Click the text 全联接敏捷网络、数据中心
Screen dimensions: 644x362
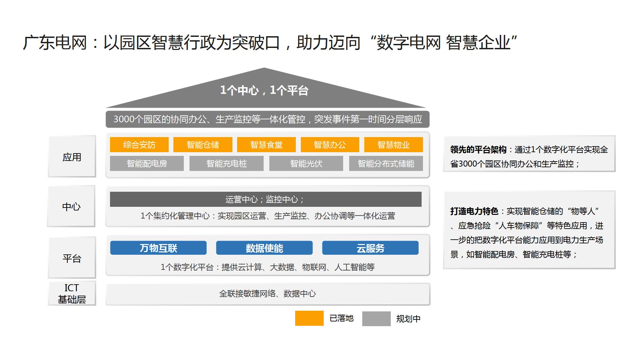click(268, 294)
